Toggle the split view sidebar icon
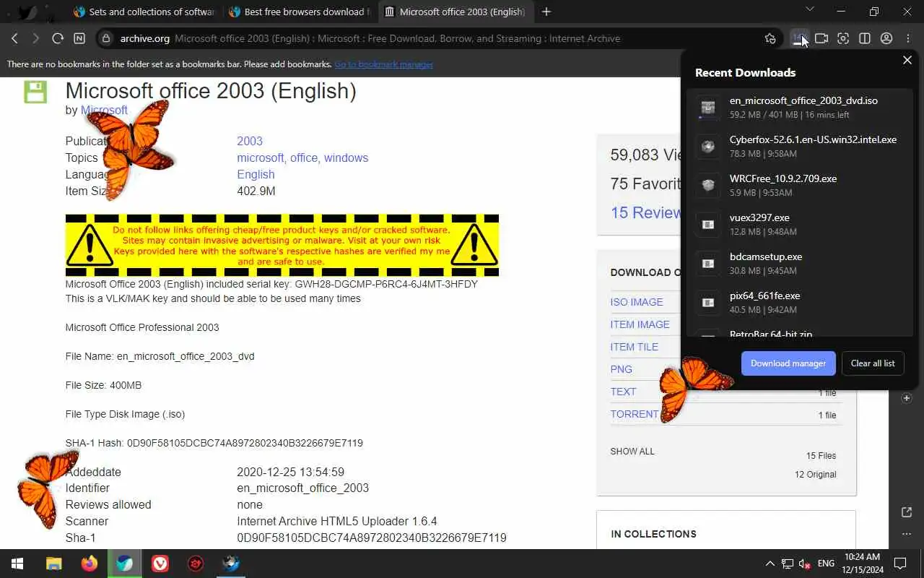 pyautogui.click(x=865, y=38)
